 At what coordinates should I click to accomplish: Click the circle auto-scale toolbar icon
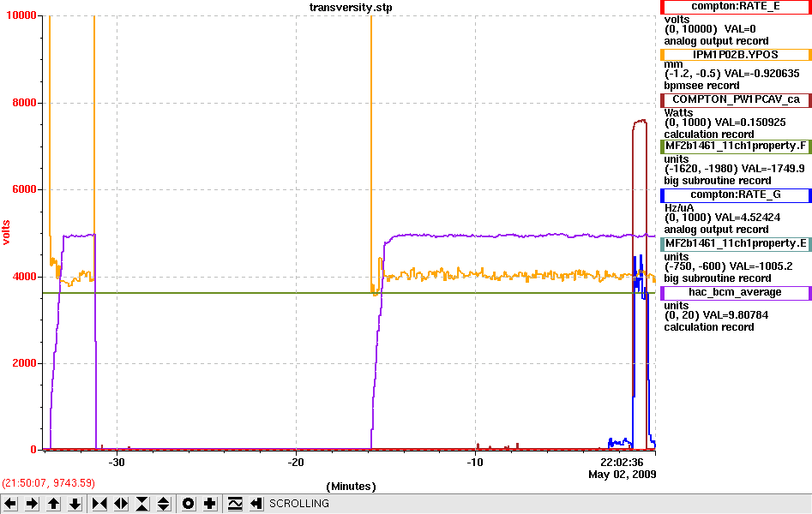click(x=188, y=504)
